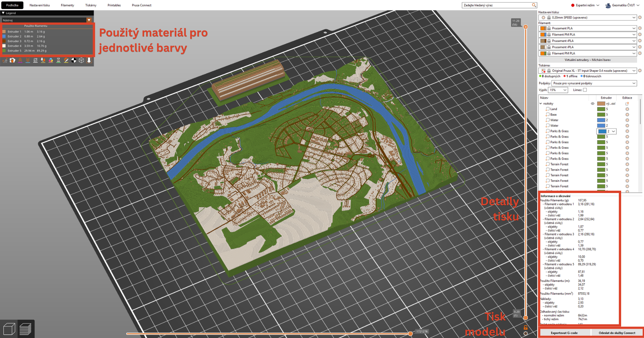Toggle deretractions icon with downward arrows
This screenshot has height=338, width=644.
coord(28,60)
